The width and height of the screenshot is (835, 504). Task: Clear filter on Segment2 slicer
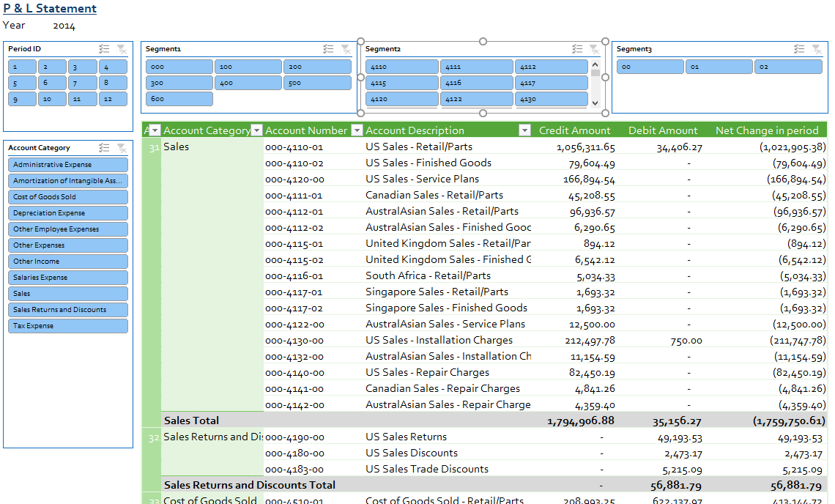[x=594, y=49]
